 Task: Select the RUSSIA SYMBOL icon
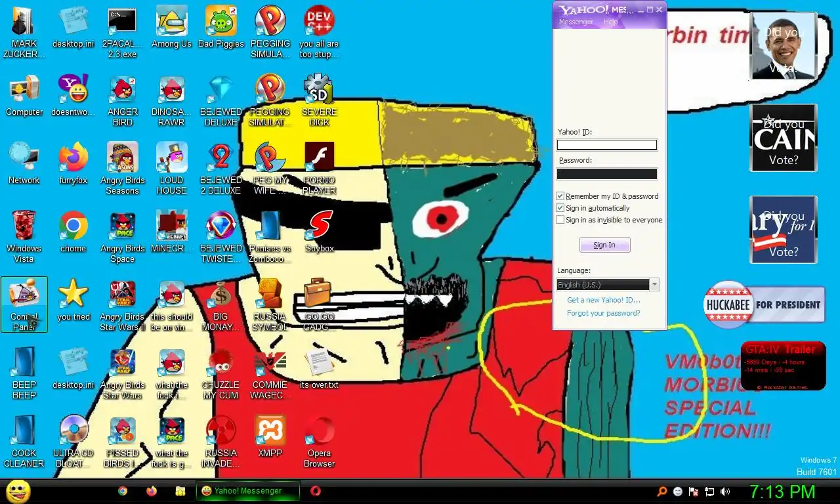[x=270, y=304]
